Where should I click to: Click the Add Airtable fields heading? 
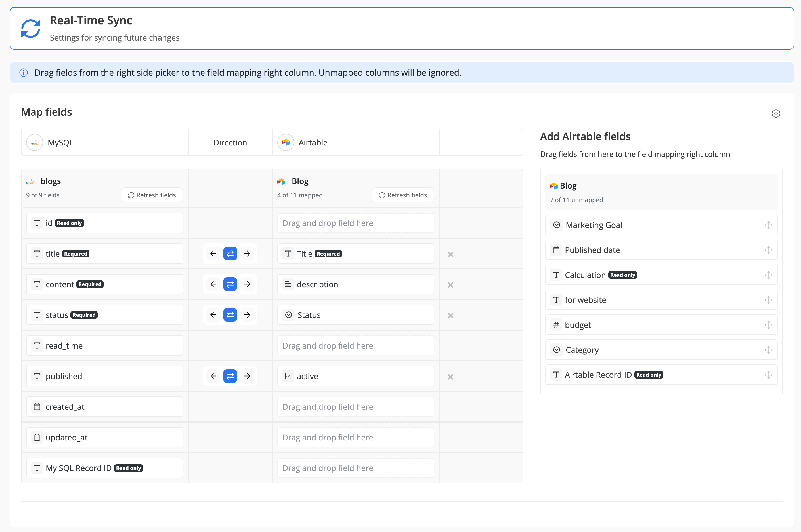tap(585, 136)
